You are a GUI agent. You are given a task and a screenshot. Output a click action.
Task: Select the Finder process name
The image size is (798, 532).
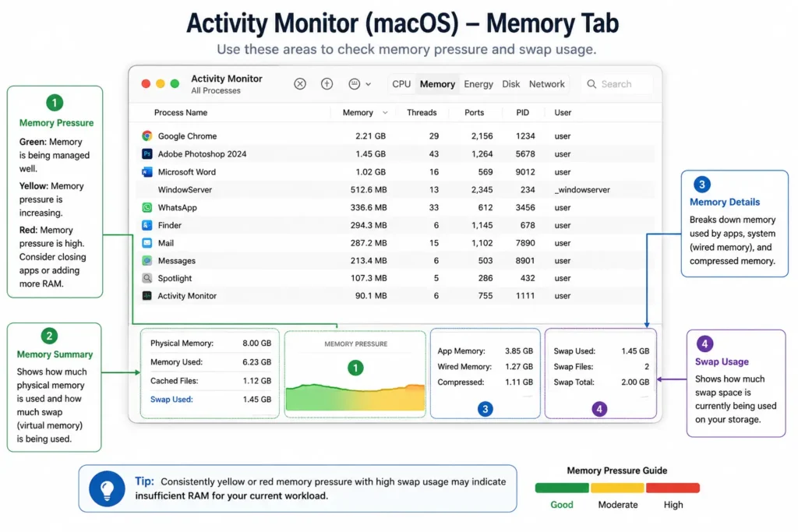click(169, 225)
